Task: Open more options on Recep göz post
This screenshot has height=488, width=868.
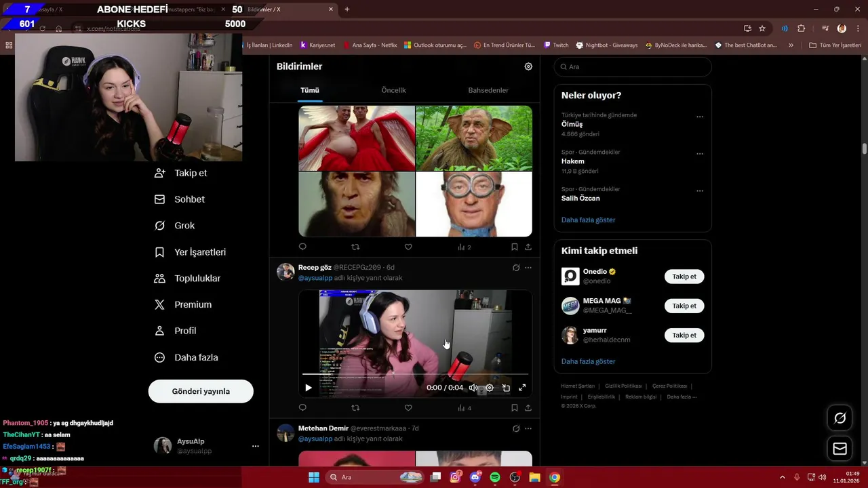Action: click(528, 268)
